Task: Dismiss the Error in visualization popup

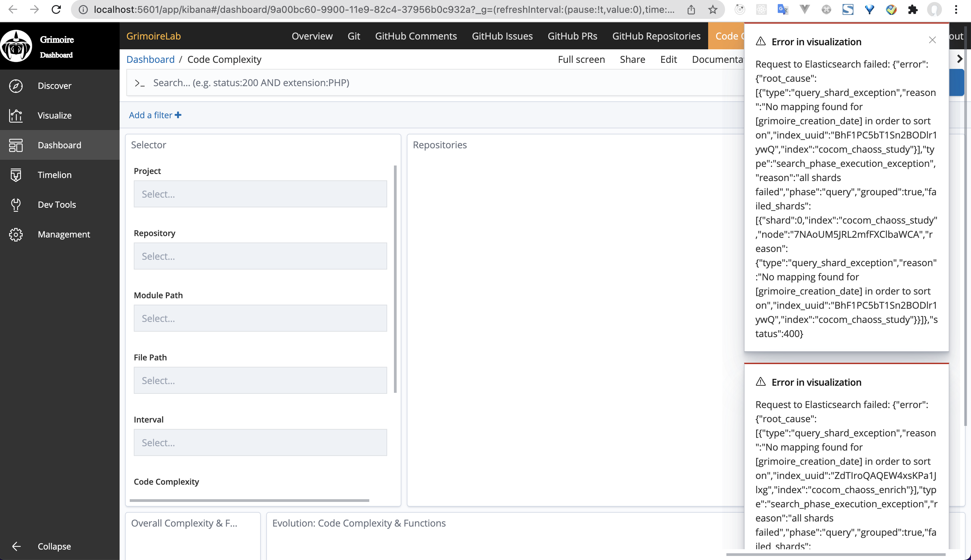Action: [932, 40]
